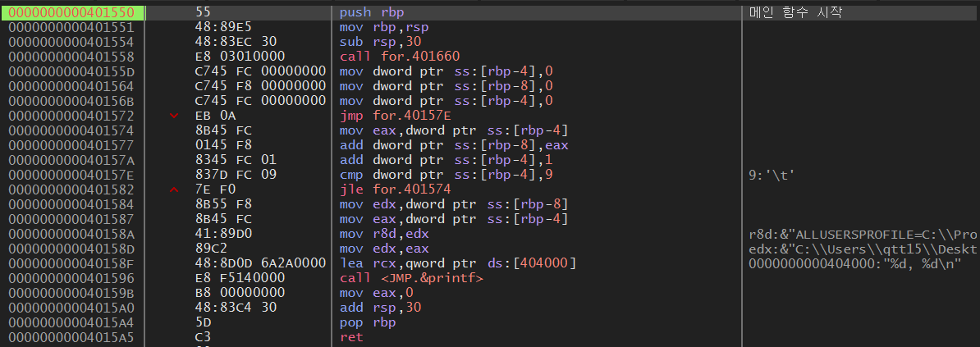Image resolution: width=980 pixels, height=347 pixels.
Task: Click the bytes 'EB 0A'
Action: pyautogui.click(x=216, y=116)
